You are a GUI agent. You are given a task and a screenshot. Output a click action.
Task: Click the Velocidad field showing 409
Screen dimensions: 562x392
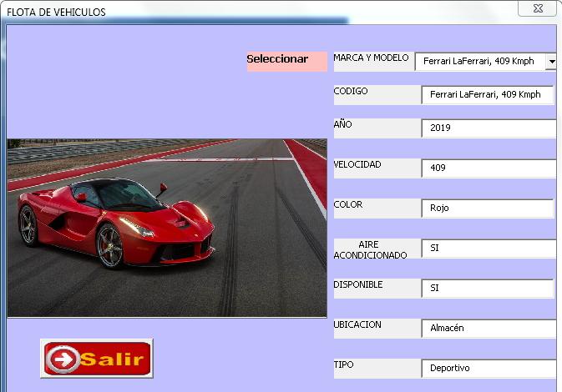[x=489, y=168]
